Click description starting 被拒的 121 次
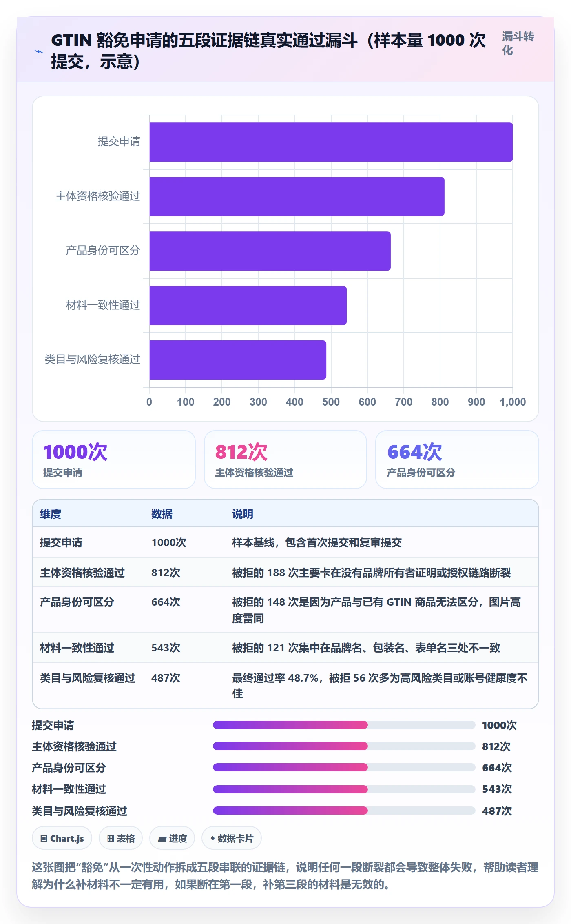Image resolution: width=571 pixels, height=924 pixels. 366,648
